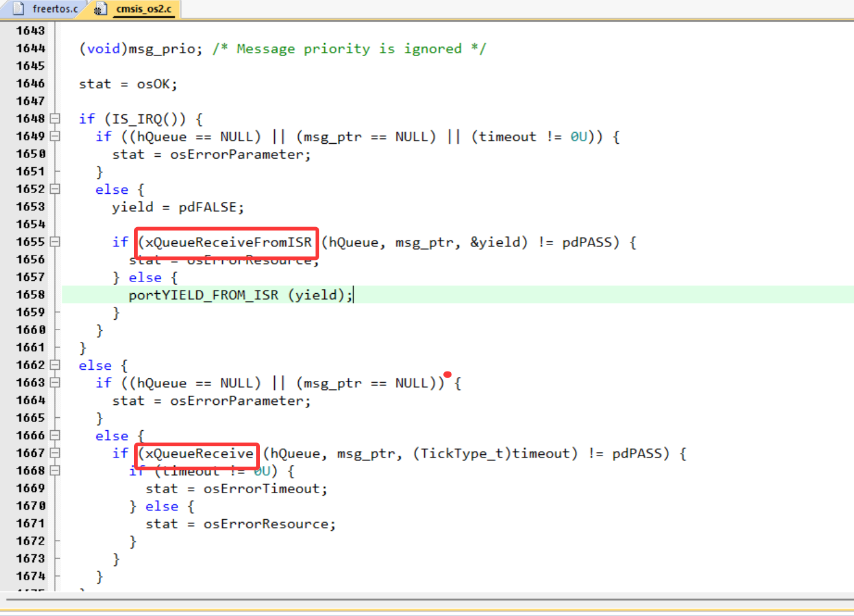Click line number 1644
854x616 pixels.
click(31, 48)
